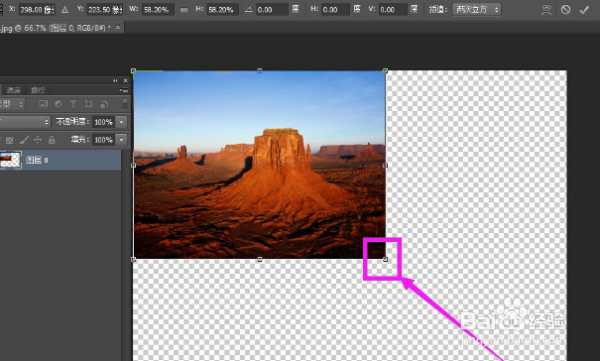Image resolution: width=600 pixels, height=361 pixels.
Task: Filter layers by smart objects icon
Action: (104, 104)
